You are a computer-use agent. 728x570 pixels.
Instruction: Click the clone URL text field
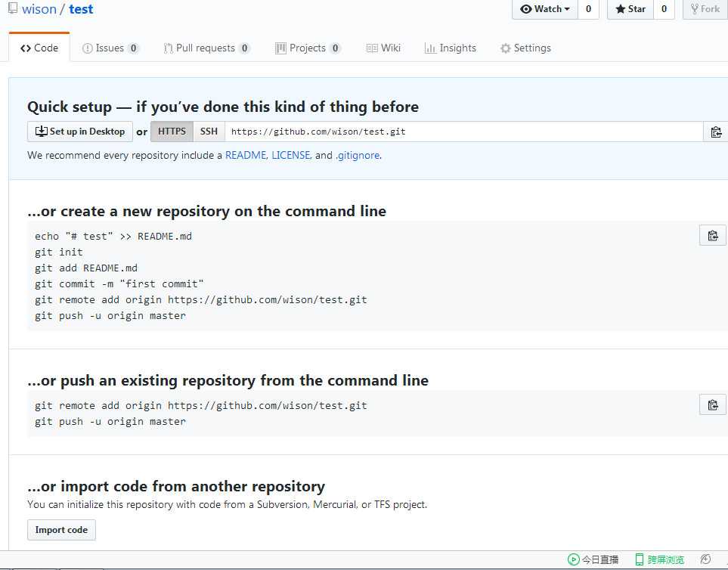464,132
